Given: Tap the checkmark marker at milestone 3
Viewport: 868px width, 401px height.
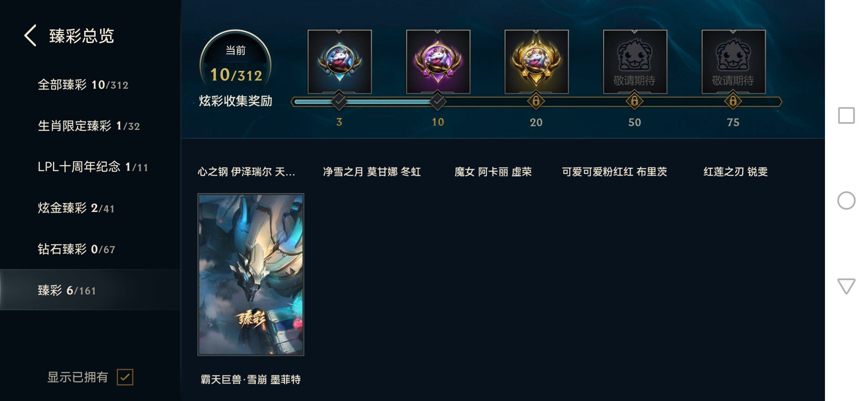Looking at the screenshot, I should tap(339, 101).
